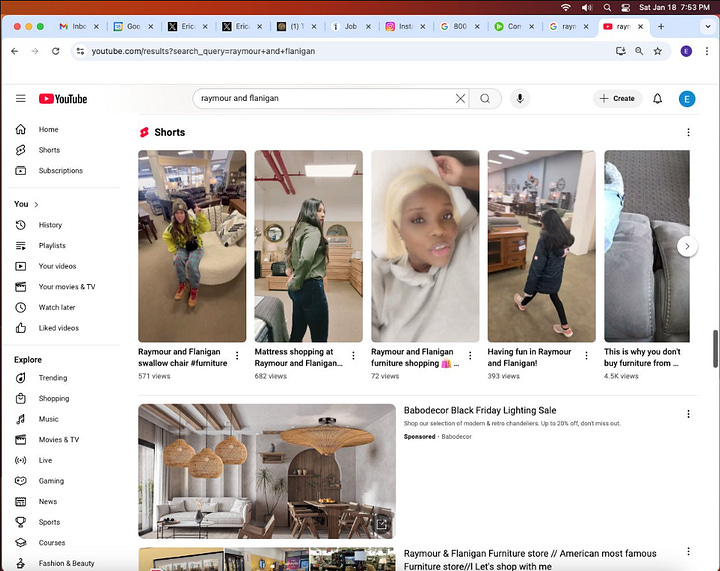Clear the search box with the X icon

point(460,98)
